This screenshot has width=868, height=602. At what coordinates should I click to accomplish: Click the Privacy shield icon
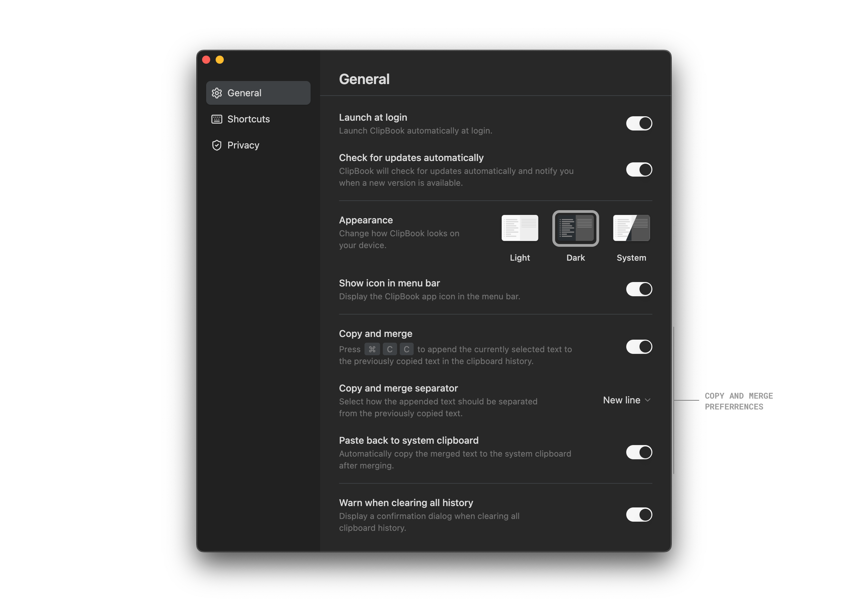coord(217,145)
